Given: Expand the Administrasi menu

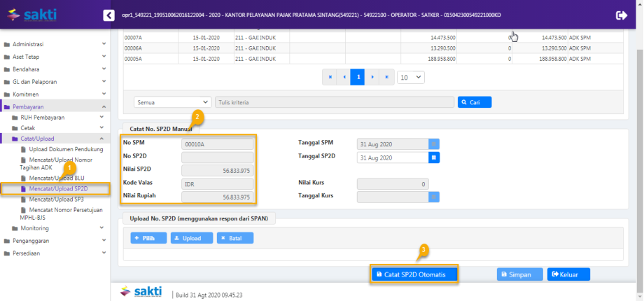Looking at the screenshot, I should pos(56,44).
